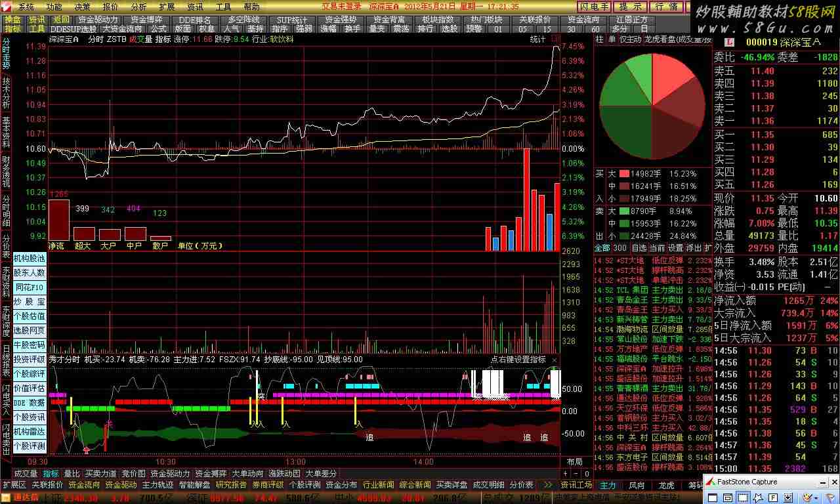Open the 同花F10 side button
840x504 pixels.
pyautogui.click(x=30, y=287)
